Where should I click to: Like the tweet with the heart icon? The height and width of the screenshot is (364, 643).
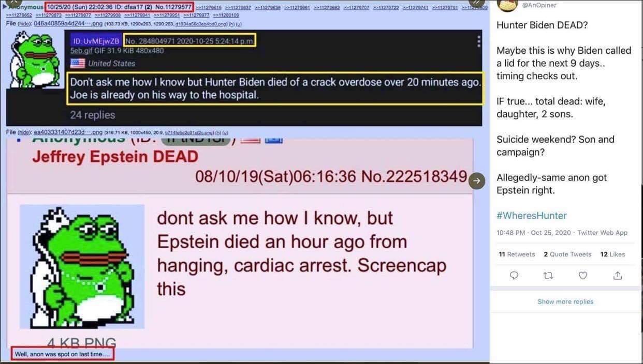click(x=583, y=276)
